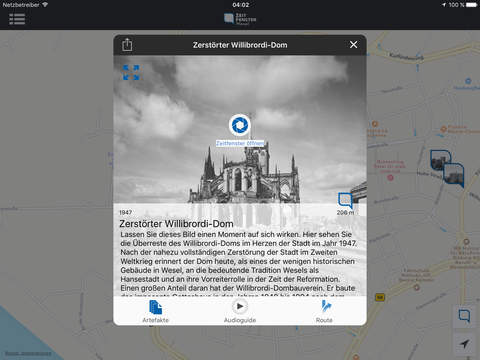Close the Willibrordi-Dom popup
This screenshot has width=480, height=360.
coord(353,45)
